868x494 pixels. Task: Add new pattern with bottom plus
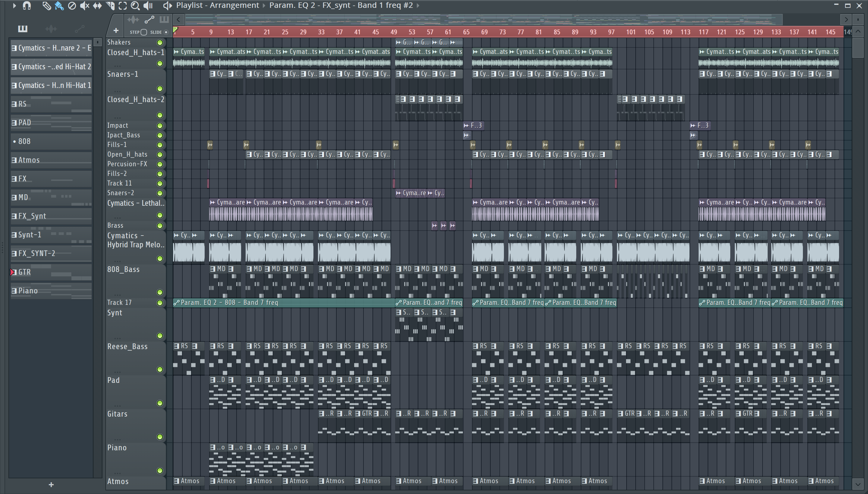(x=51, y=485)
